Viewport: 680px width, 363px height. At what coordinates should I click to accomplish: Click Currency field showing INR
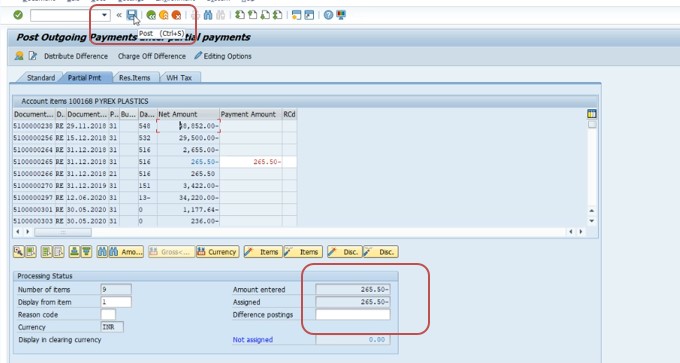point(112,327)
